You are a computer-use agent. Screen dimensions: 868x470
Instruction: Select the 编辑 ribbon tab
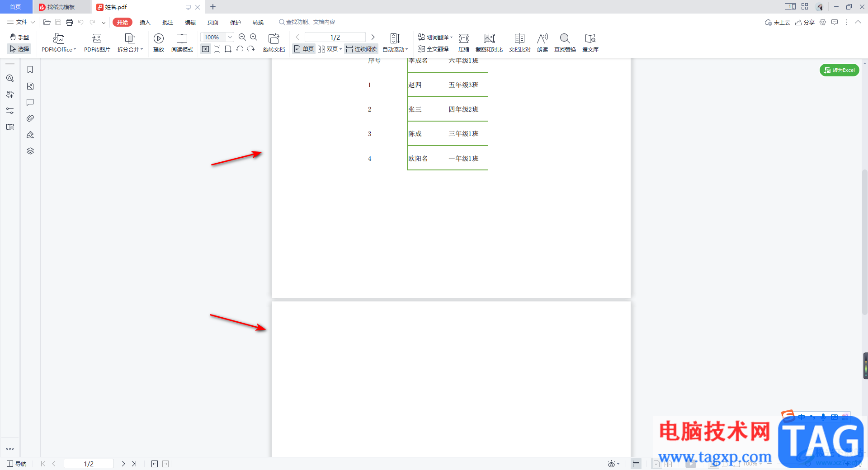tap(190, 22)
